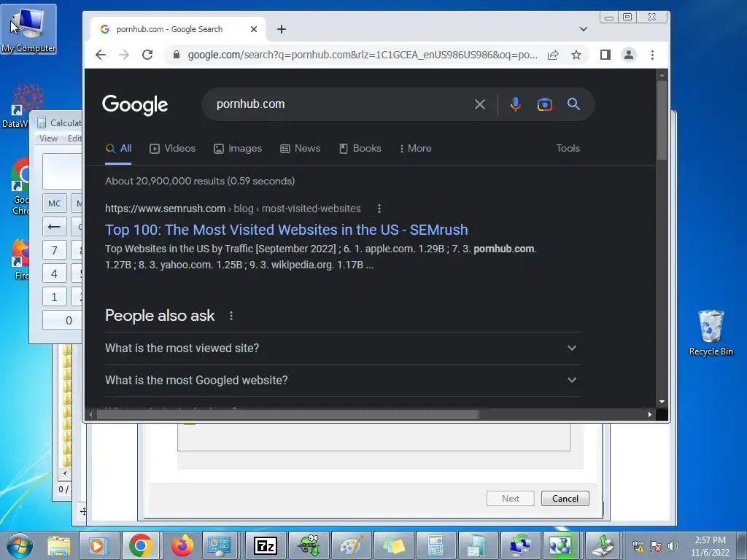This screenshot has height=560, width=747.
Task: Open 7-Zip from the taskbar
Action: click(x=266, y=545)
